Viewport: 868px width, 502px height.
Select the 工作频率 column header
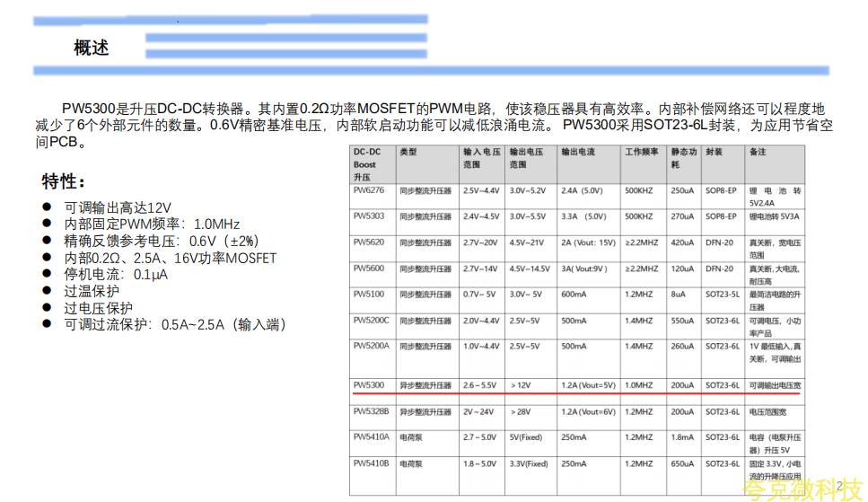pyautogui.click(x=642, y=153)
